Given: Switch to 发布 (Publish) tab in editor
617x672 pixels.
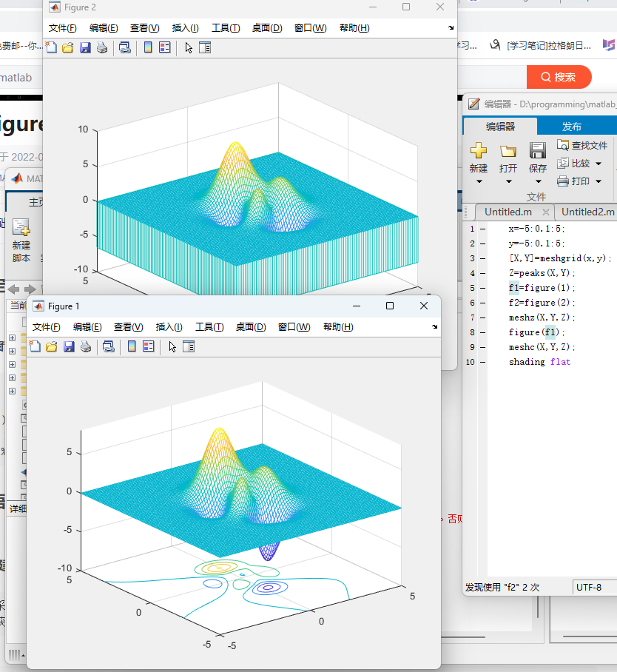Looking at the screenshot, I should (x=572, y=127).
